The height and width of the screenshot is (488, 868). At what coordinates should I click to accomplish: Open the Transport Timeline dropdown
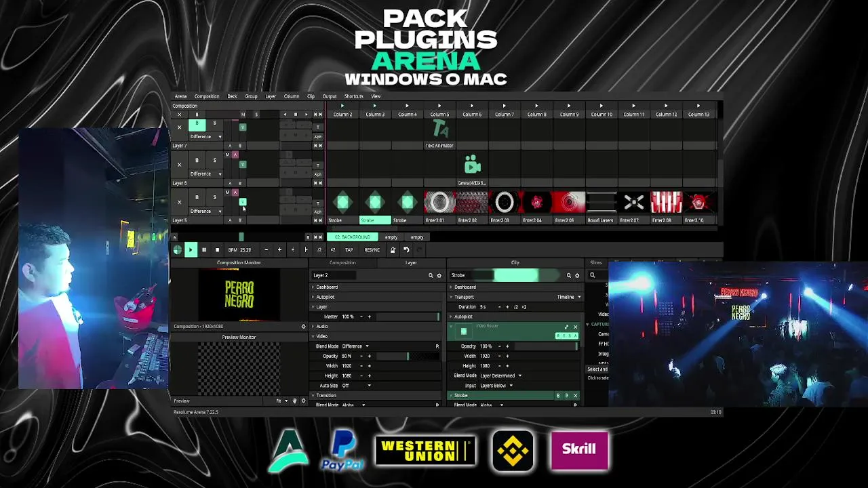click(x=569, y=297)
